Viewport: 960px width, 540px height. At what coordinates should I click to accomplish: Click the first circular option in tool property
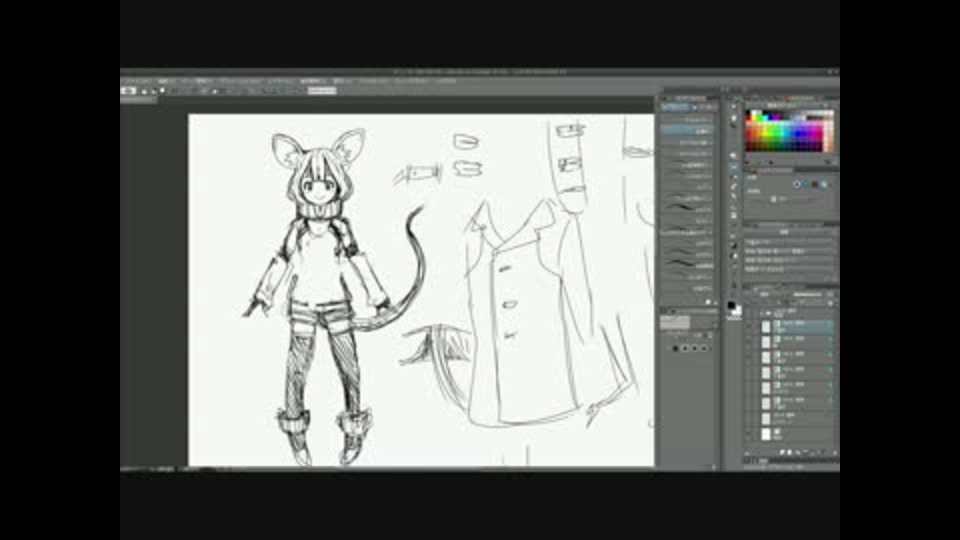(797, 184)
